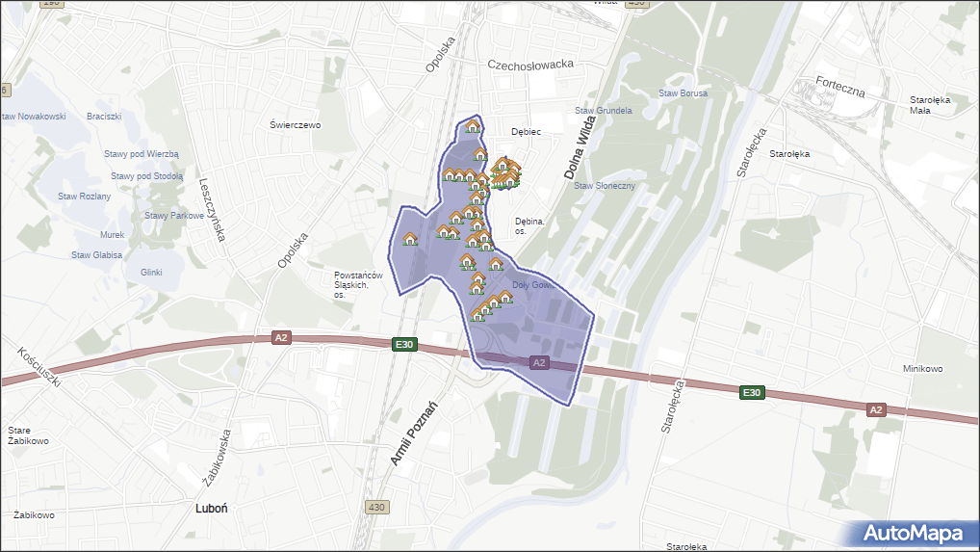980x552 pixels.
Task: Click the Staw Borusa pond label
Action: (683, 93)
